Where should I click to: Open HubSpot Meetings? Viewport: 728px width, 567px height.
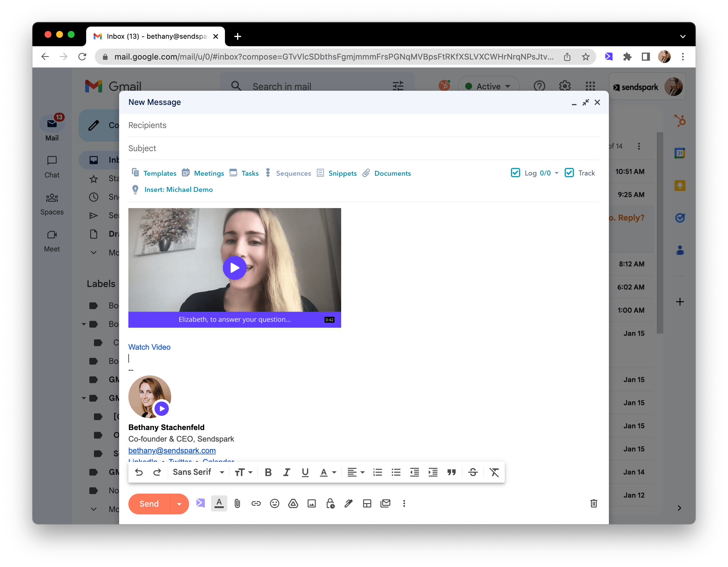(x=203, y=173)
